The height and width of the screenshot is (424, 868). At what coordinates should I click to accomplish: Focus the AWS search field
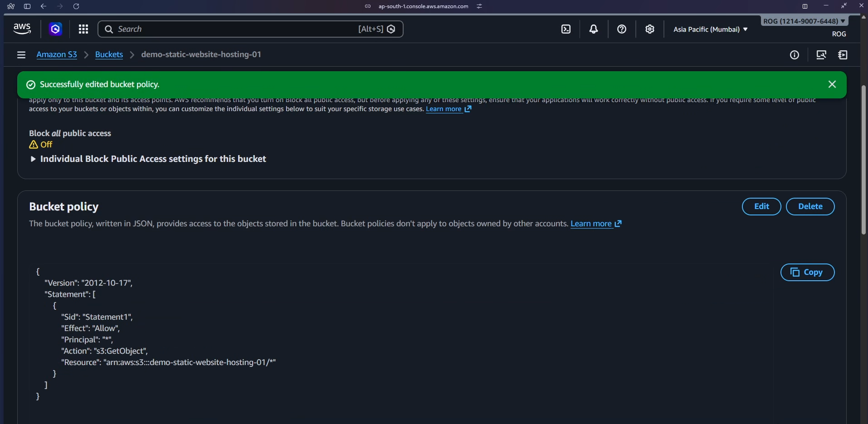pos(236,29)
